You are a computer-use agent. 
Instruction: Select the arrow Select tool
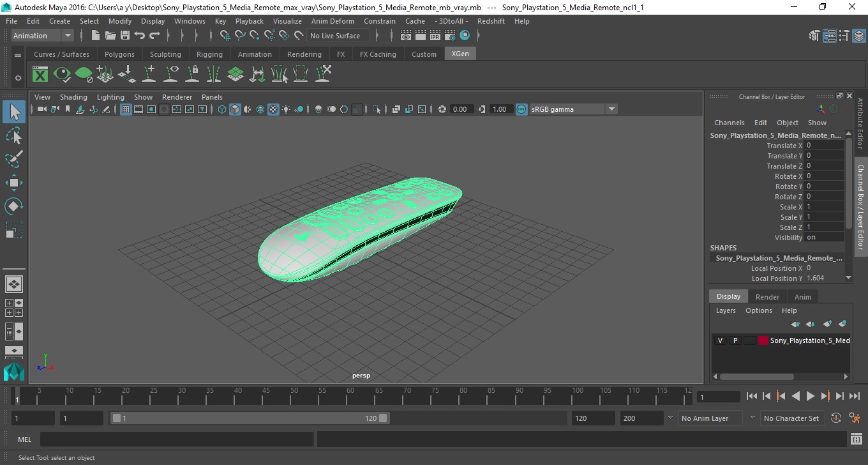tap(14, 112)
